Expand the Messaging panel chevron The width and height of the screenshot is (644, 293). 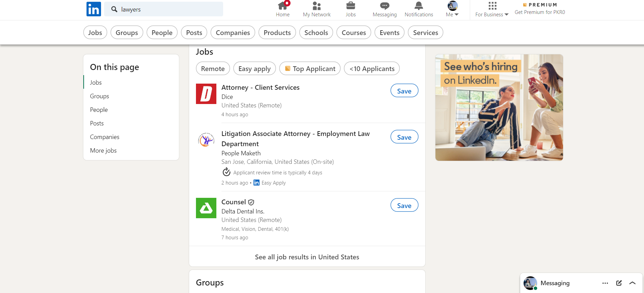coord(632,283)
